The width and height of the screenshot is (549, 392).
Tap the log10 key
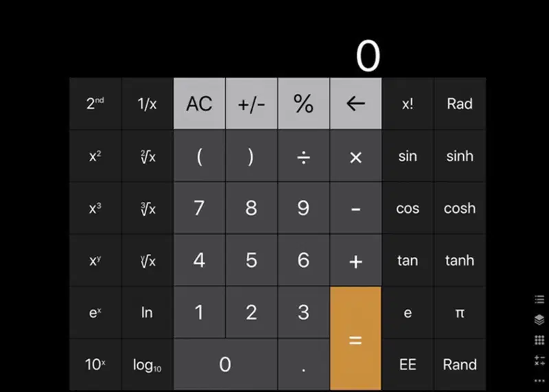tap(148, 365)
